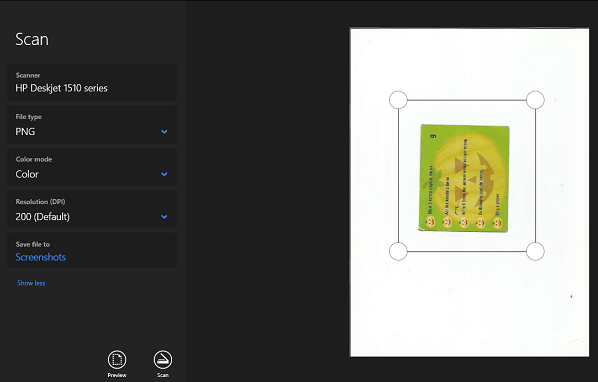
Task: Collapse options with Show less
Action: (x=31, y=283)
